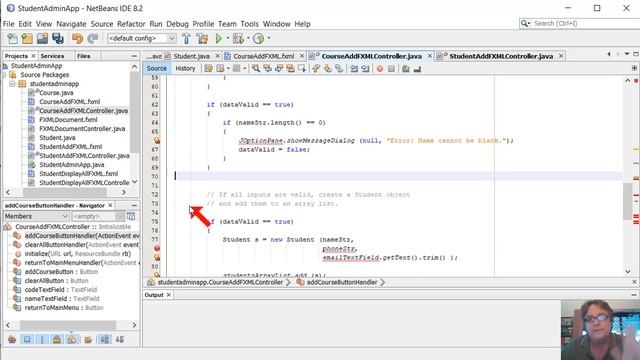Image resolution: width=640 pixels, height=360 pixels.
Task: Click the warning hint icon on line 66
Action: tap(157, 140)
